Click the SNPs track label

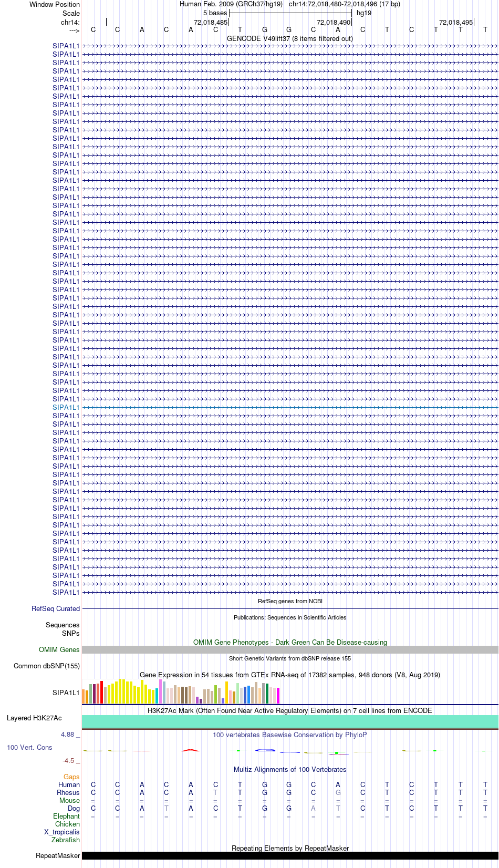coord(70,633)
